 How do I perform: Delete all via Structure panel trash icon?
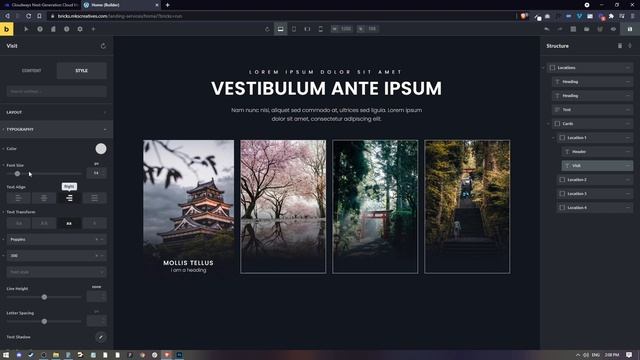tap(620, 46)
